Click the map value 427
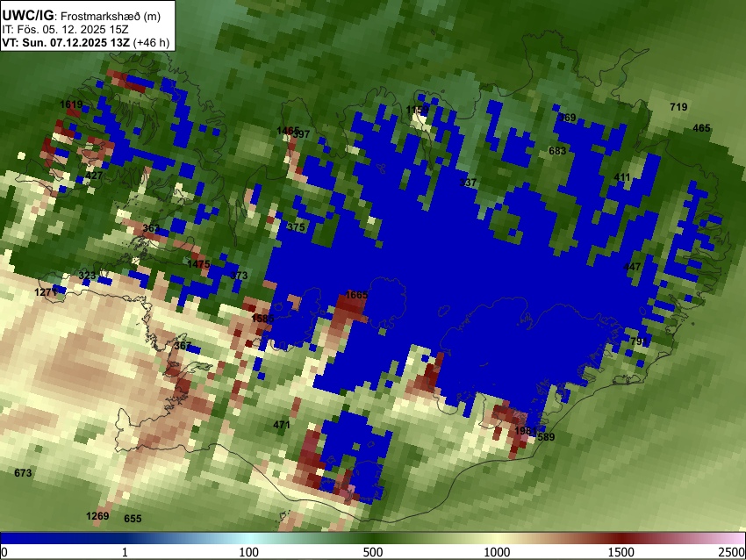Screen dimensions: 746x560 pyautogui.click(x=94, y=176)
